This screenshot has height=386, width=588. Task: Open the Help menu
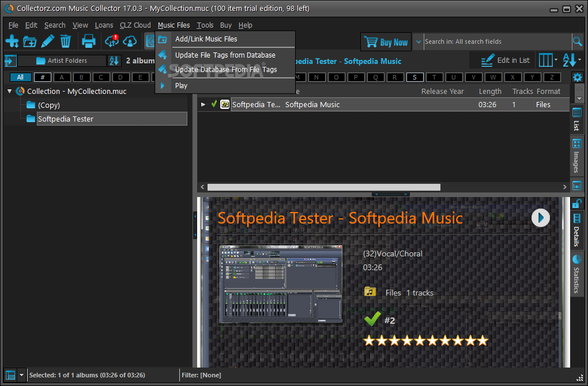245,25
